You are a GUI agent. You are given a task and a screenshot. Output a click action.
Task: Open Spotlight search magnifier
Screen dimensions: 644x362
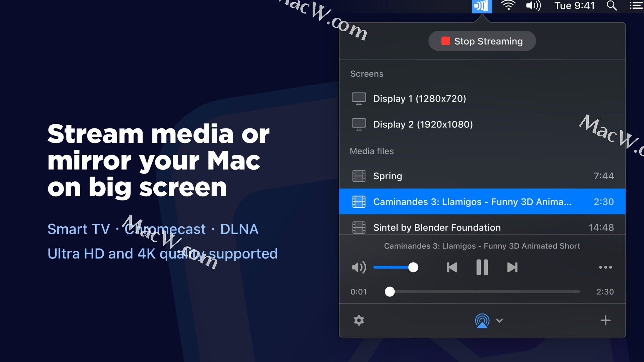pyautogui.click(x=612, y=6)
